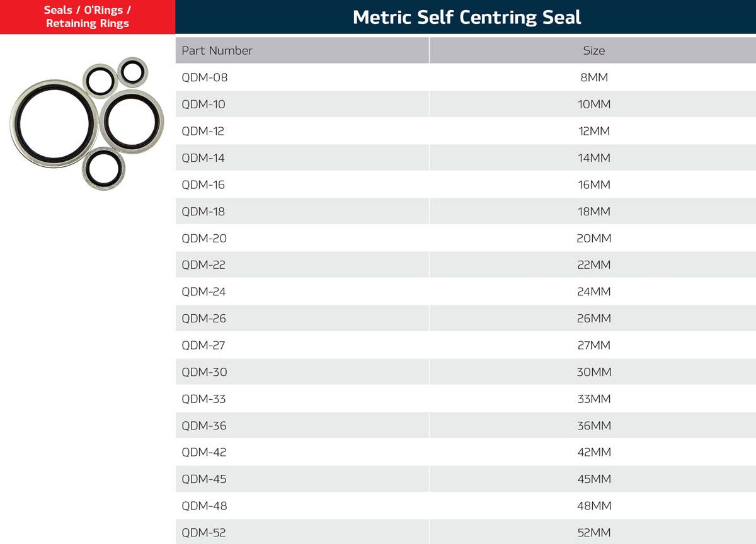Click the Size column header

(593, 50)
